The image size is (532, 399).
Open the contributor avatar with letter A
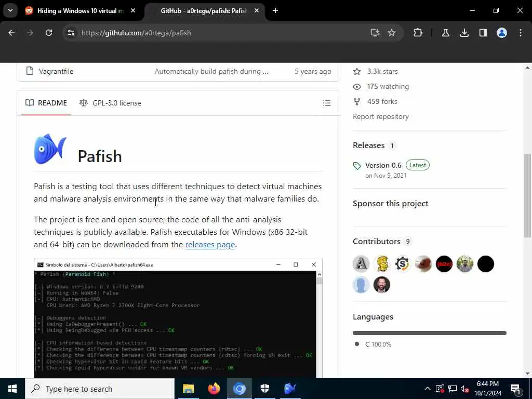(361, 264)
